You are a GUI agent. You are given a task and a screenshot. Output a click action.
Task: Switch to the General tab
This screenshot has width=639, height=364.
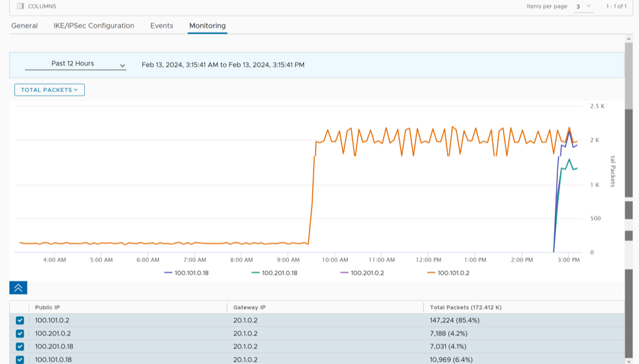point(24,26)
